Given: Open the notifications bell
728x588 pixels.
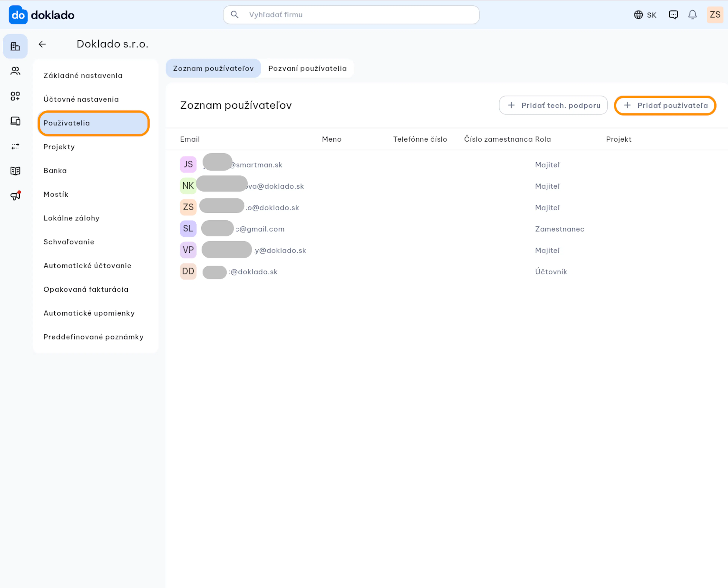Looking at the screenshot, I should pyautogui.click(x=692, y=15).
